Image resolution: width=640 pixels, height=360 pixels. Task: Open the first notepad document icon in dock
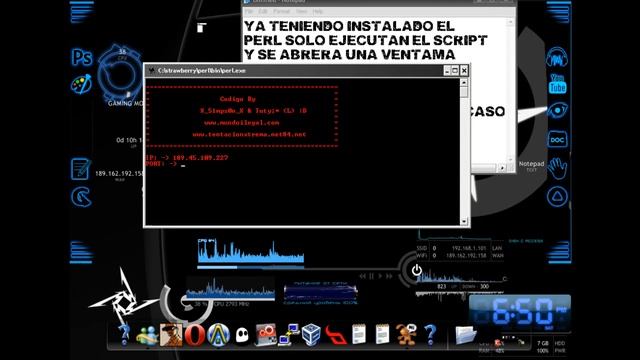(x=359, y=334)
